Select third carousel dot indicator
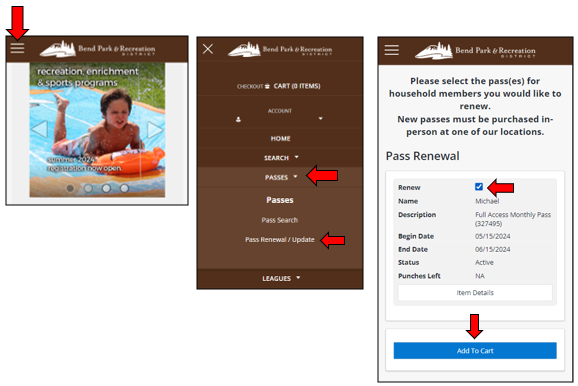This screenshot has height=386, width=578. click(107, 188)
